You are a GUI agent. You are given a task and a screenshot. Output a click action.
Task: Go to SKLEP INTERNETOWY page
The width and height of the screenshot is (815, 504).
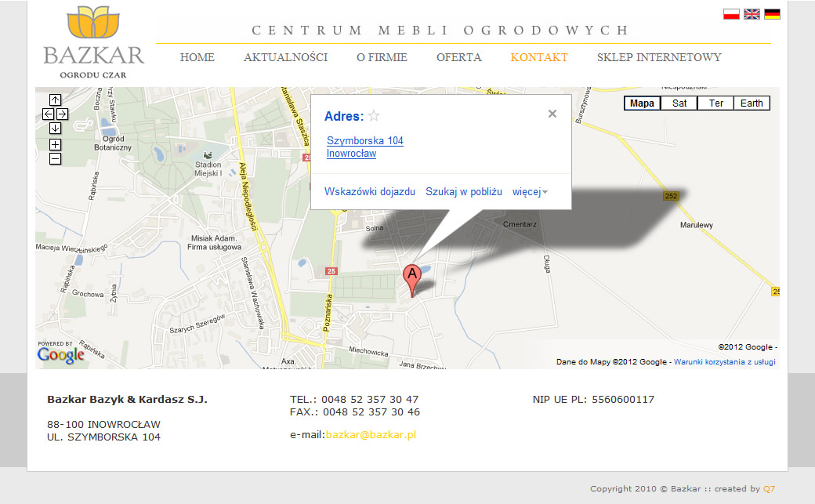pyautogui.click(x=659, y=57)
